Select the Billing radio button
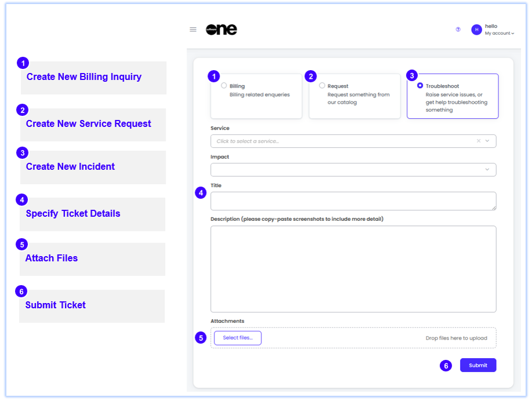 click(x=224, y=86)
